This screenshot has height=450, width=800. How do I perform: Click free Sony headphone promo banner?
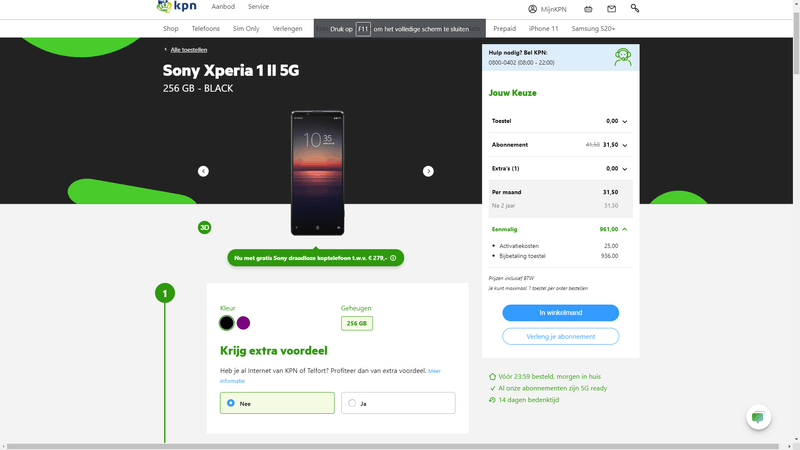pyautogui.click(x=315, y=258)
